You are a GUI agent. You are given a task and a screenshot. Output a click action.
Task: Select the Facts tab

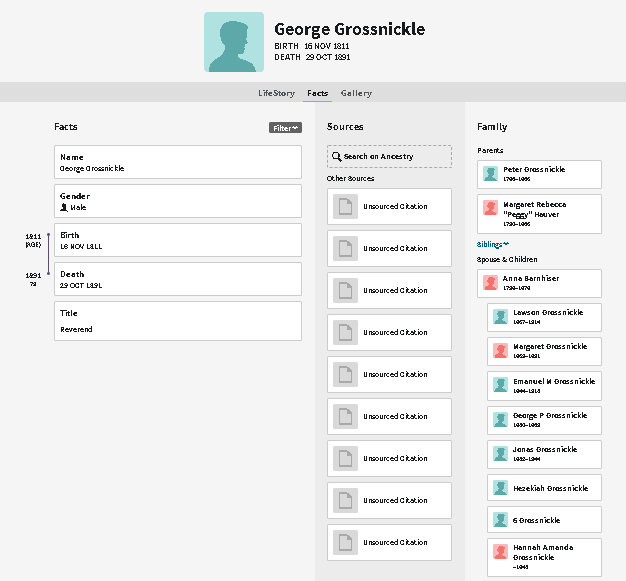pyautogui.click(x=318, y=93)
